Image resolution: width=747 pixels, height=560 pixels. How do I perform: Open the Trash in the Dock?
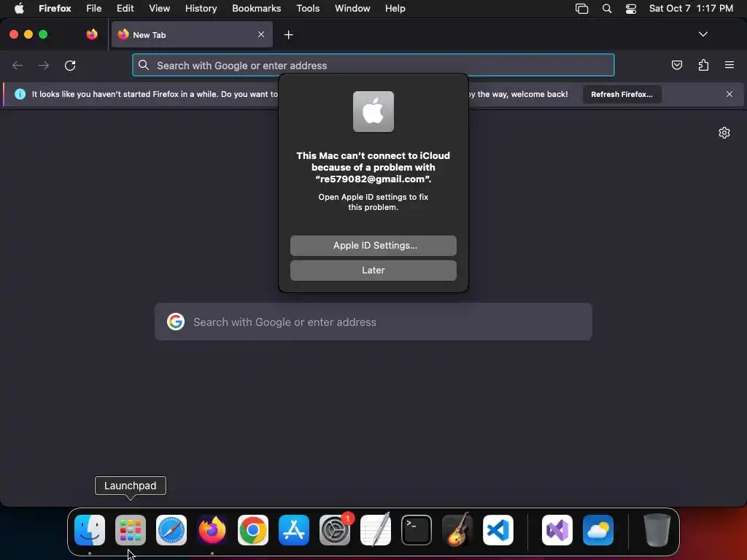(x=657, y=530)
